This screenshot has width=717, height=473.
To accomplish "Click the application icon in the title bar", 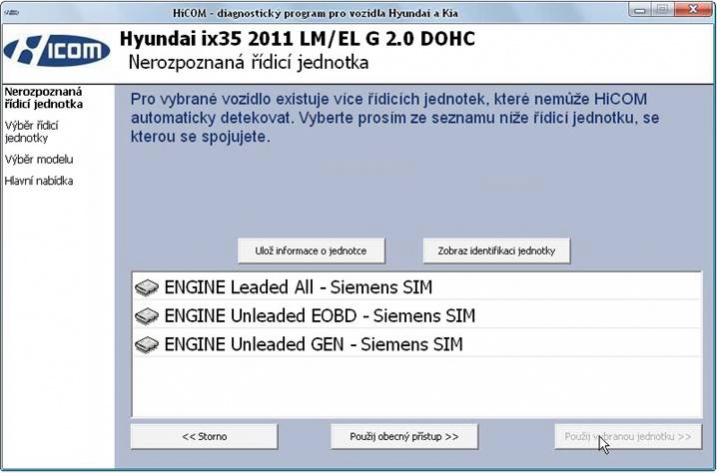I will [x=12, y=10].
